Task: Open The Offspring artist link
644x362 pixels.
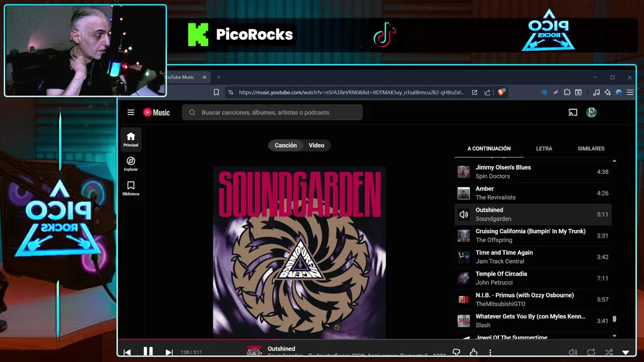Action: (x=494, y=240)
